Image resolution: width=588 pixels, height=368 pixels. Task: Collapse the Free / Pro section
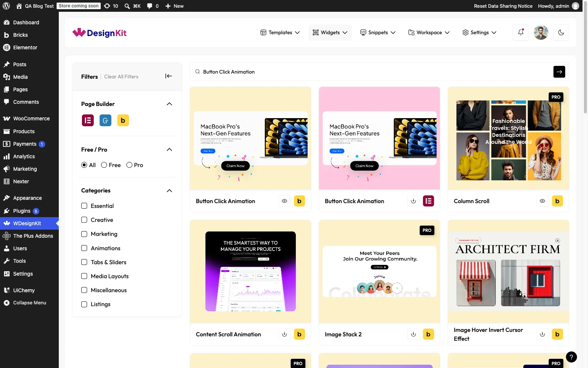coord(169,149)
